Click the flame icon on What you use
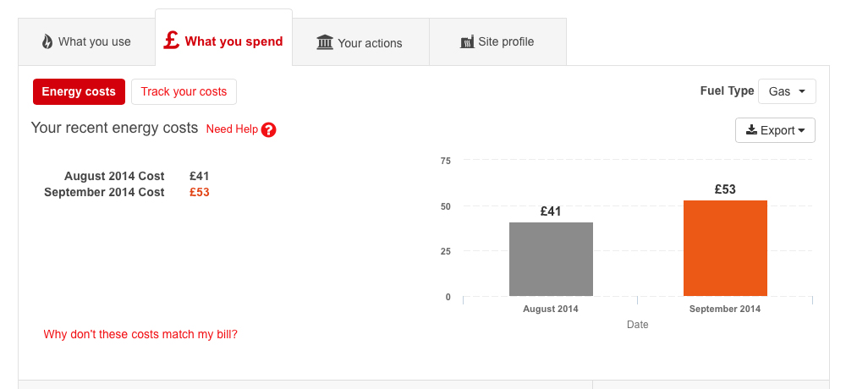Image resolution: width=868 pixels, height=389 pixels. coord(47,41)
